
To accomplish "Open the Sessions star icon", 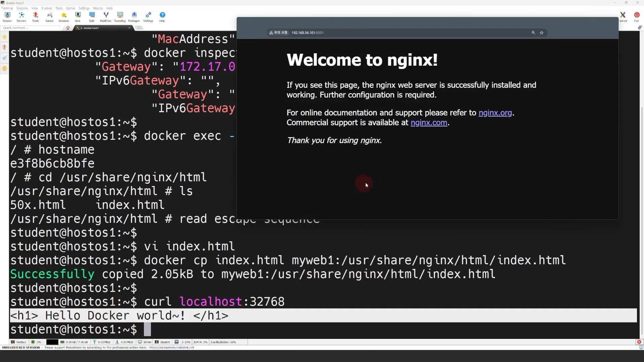I will pos(63,17).
